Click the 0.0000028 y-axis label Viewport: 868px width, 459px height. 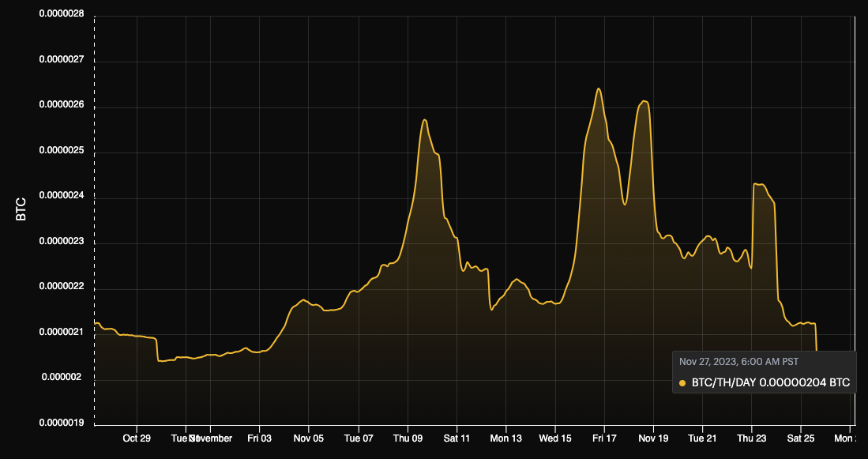[x=62, y=13]
